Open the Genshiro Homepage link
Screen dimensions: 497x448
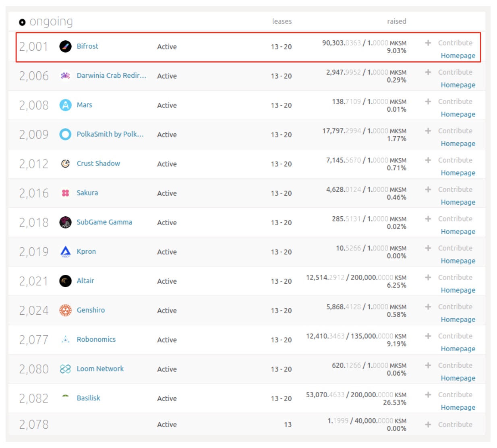coord(458,320)
